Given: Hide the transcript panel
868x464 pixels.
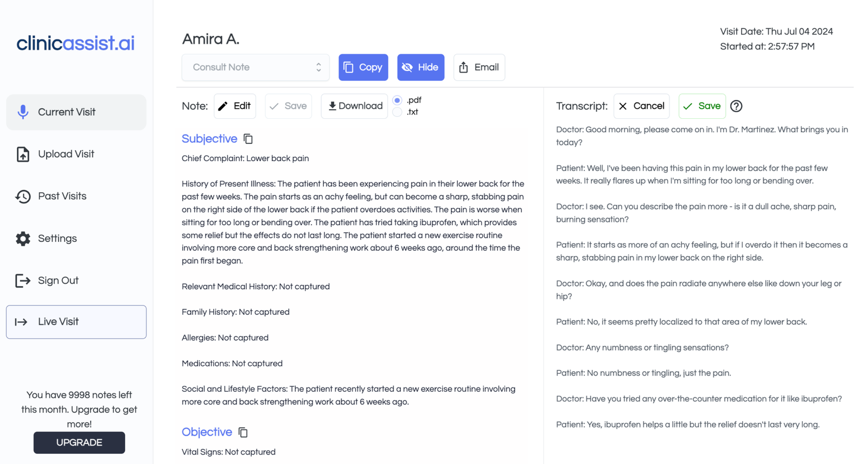Looking at the screenshot, I should tap(420, 67).
